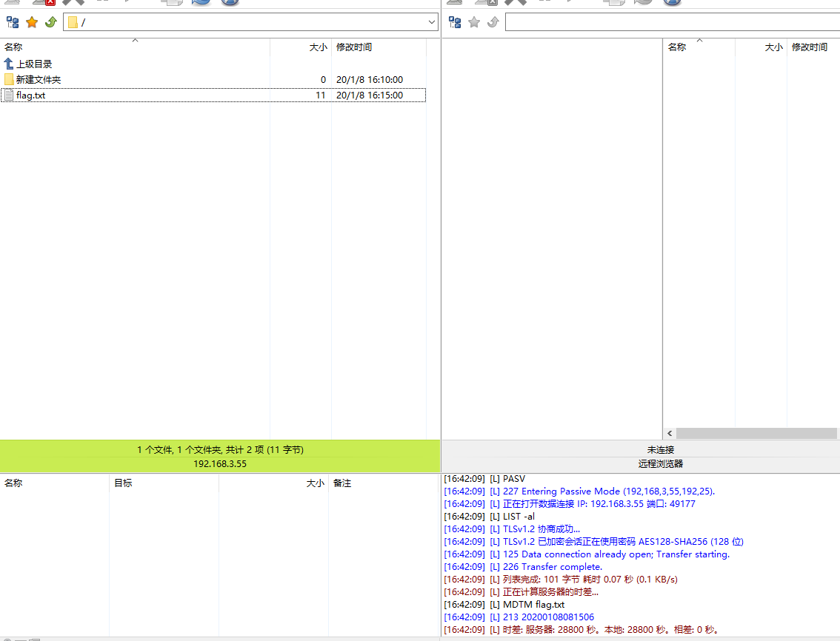Select the 新建文件夹 folder row
This screenshot has height=641, width=840.
(213, 79)
